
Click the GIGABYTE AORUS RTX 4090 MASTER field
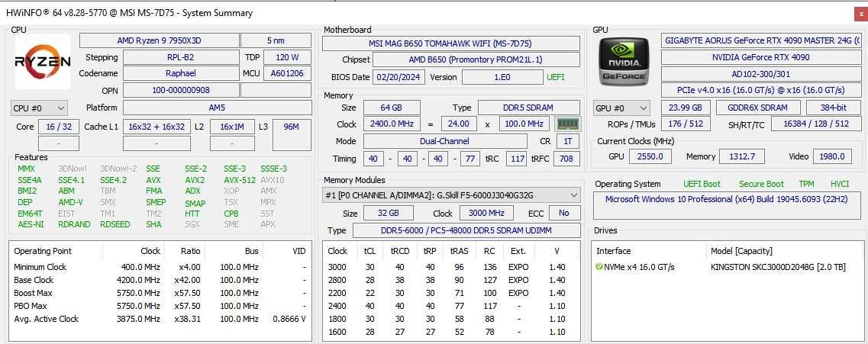(x=761, y=40)
